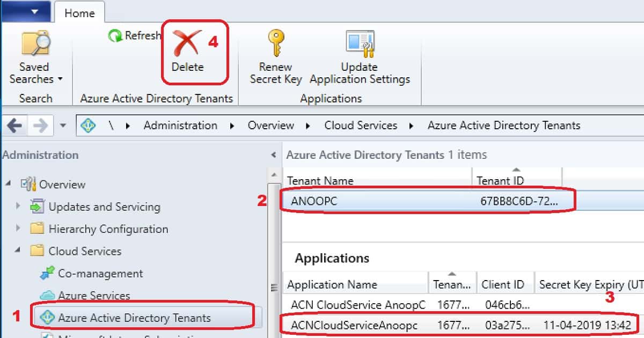Image resolution: width=644 pixels, height=338 pixels.
Task: Sort by the Tenant Name column
Action: pos(377,180)
